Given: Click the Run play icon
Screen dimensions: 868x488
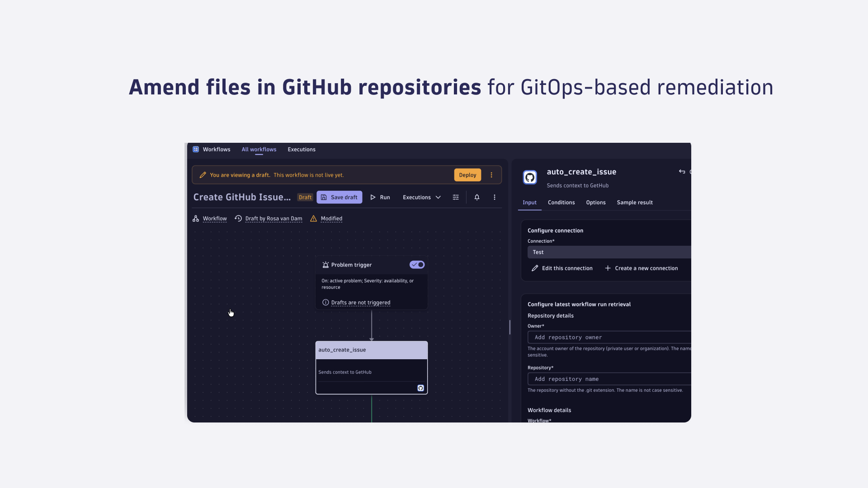Looking at the screenshot, I should click(x=373, y=197).
